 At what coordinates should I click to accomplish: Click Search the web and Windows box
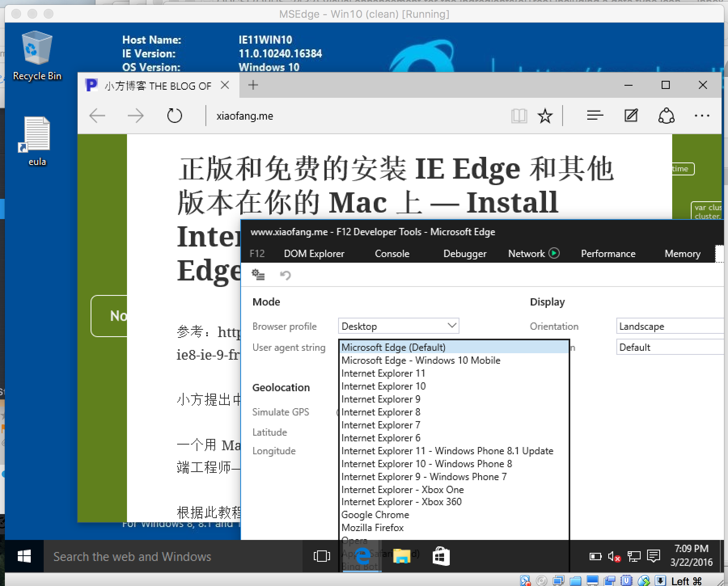click(x=173, y=556)
